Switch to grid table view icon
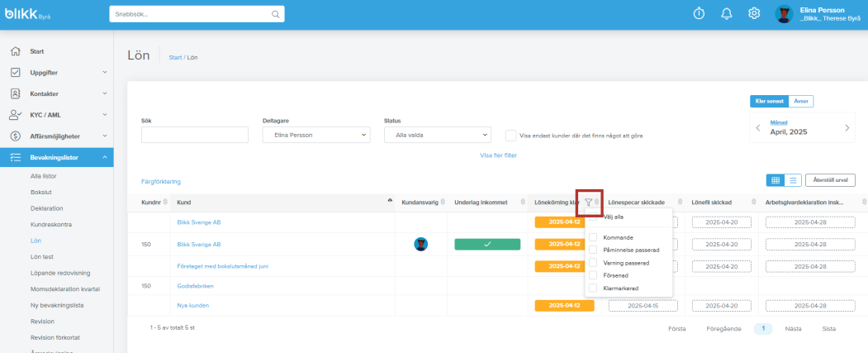868x353 pixels. coord(775,180)
